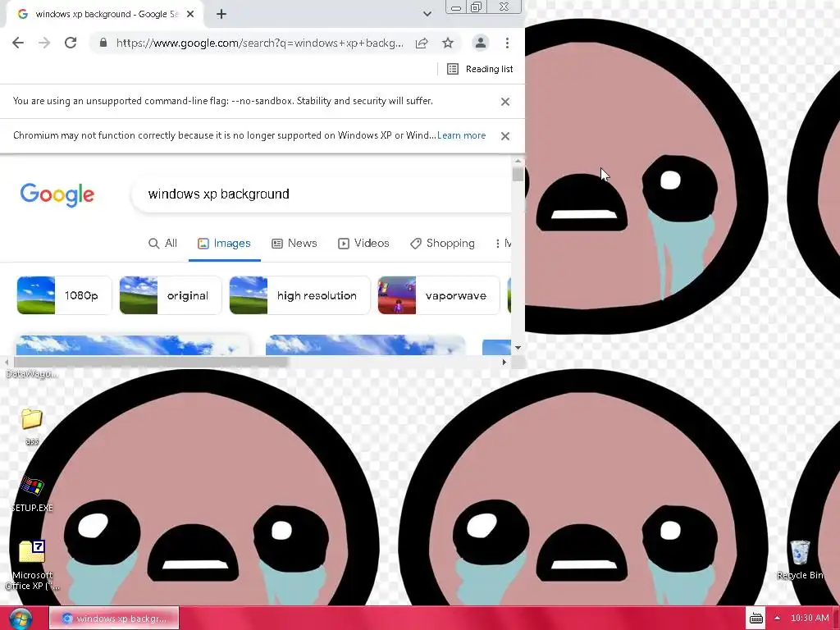Bookmark this page with the star icon
Image resolution: width=840 pixels, height=630 pixels.
pos(448,43)
